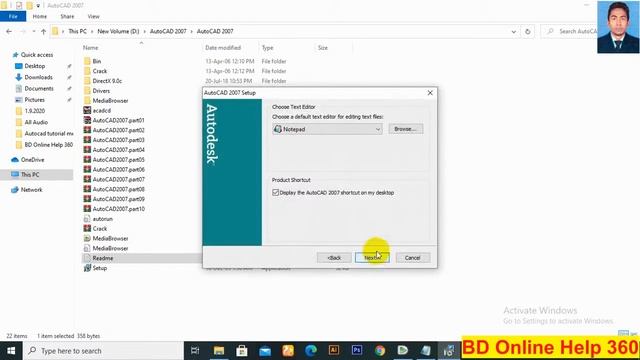
Task: Select AutoCAD2007.part01 archive
Action: tap(118, 120)
